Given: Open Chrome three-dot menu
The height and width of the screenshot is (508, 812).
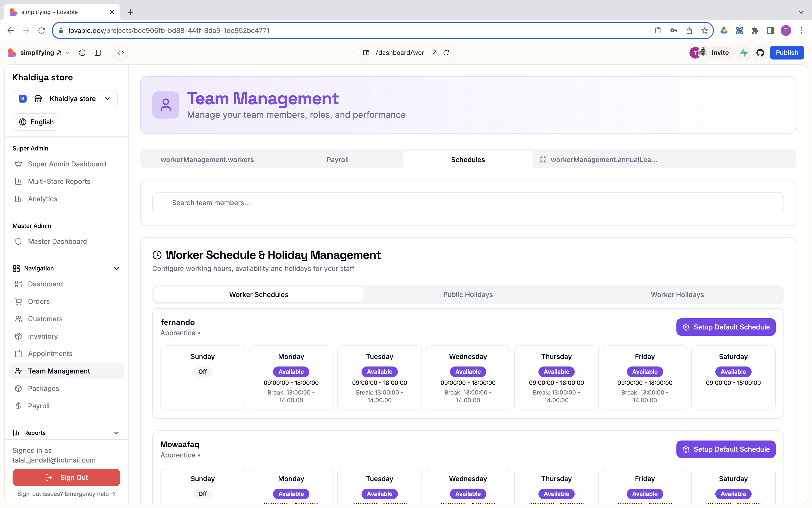Looking at the screenshot, I should click(801, 30).
